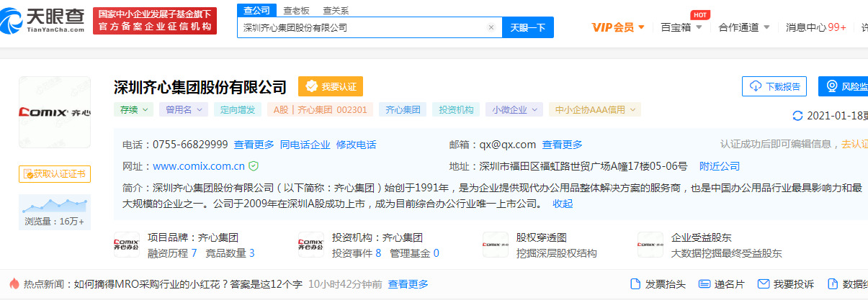
Task: Click the 同电话企业 link
Action: (305, 145)
